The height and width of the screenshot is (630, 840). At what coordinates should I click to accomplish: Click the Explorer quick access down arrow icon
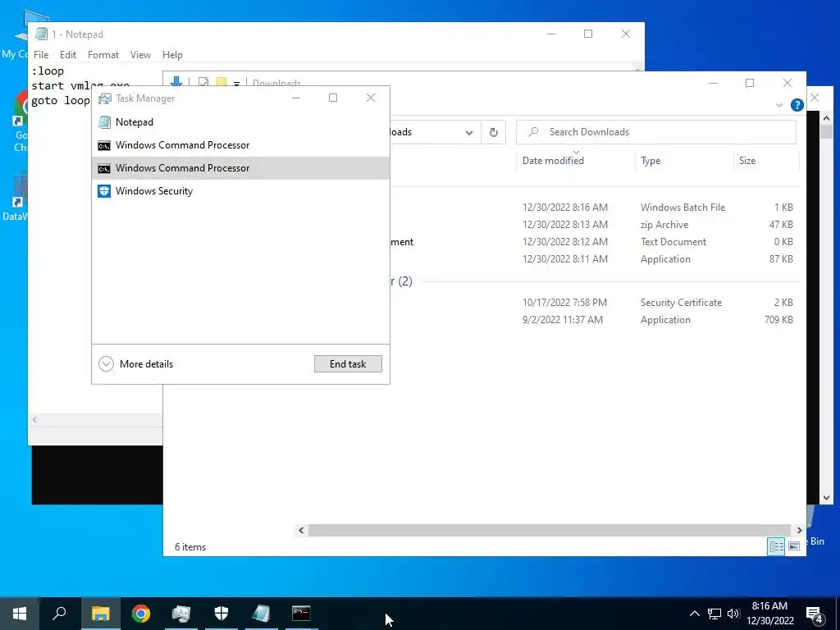[176, 82]
